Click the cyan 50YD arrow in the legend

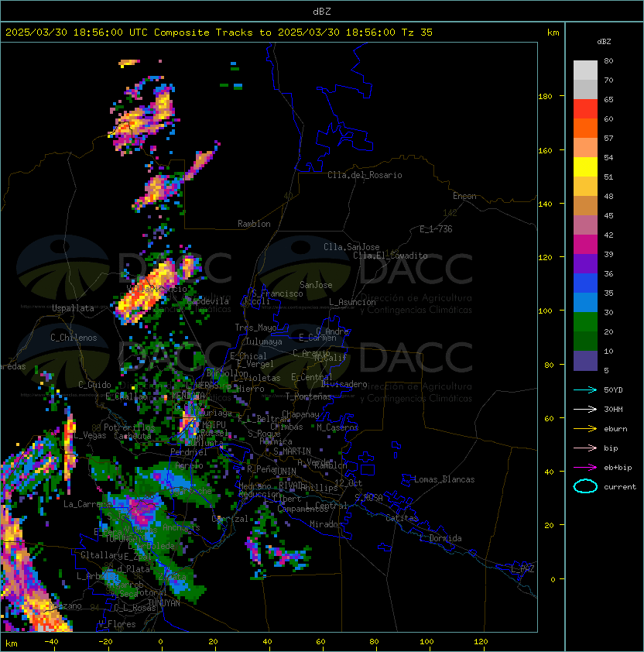(585, 389)
